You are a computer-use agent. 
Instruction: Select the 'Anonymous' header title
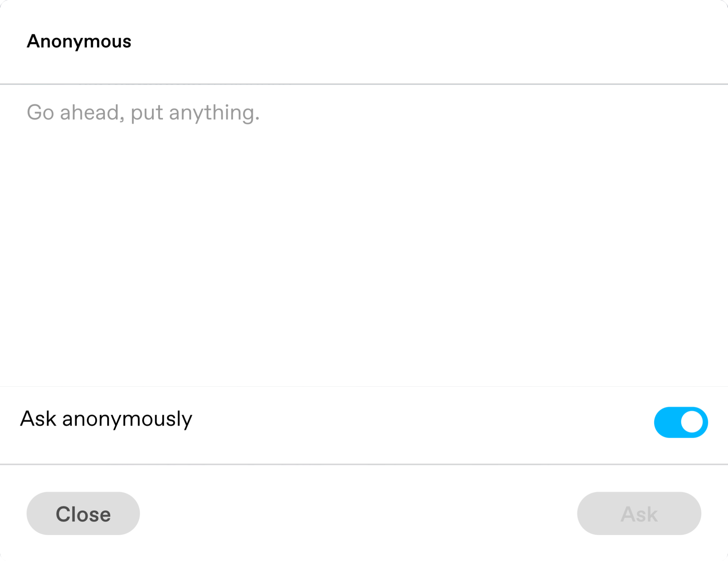(79, 41)
